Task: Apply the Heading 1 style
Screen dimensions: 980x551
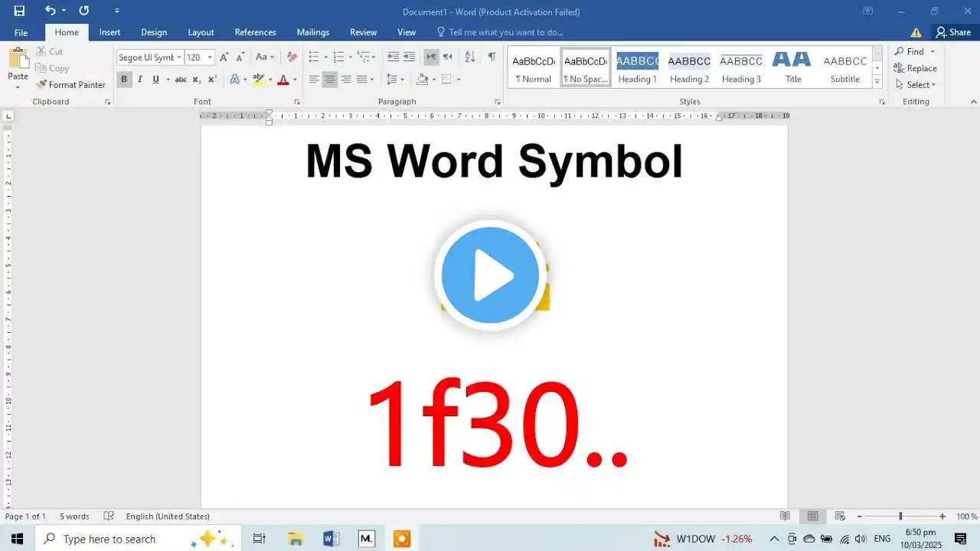Action: tap(638, 68)
